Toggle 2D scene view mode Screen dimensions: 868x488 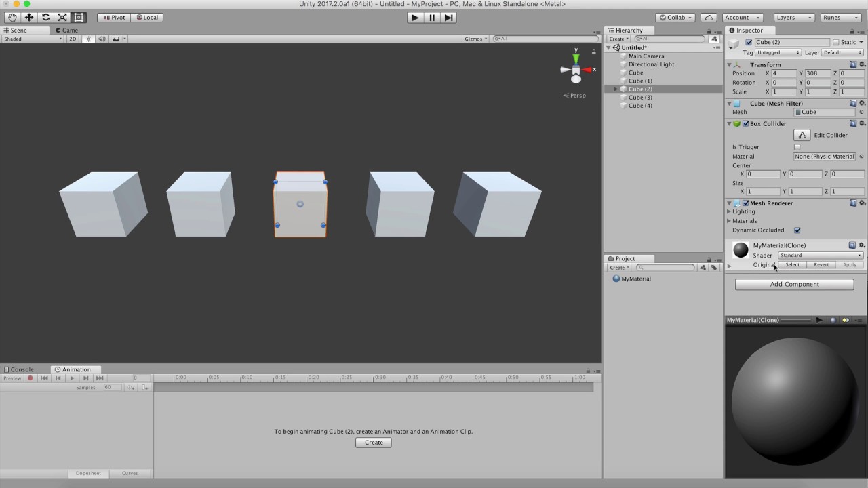(x=73, y=39)
